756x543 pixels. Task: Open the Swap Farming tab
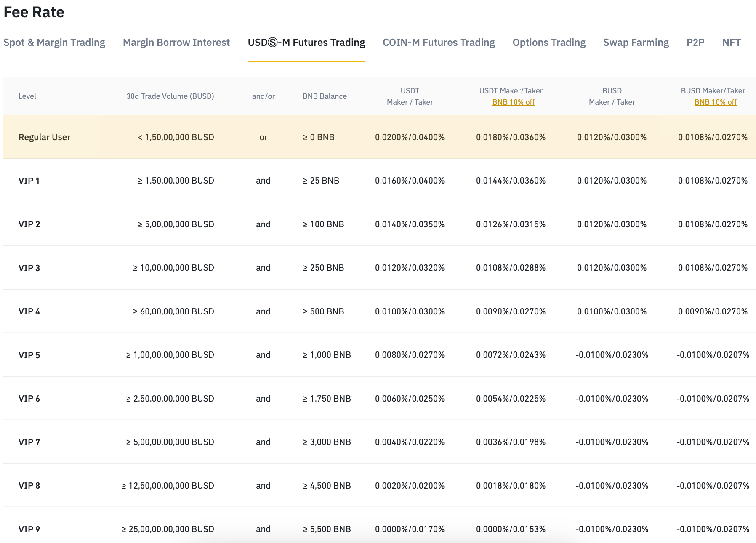click(636, 43)
